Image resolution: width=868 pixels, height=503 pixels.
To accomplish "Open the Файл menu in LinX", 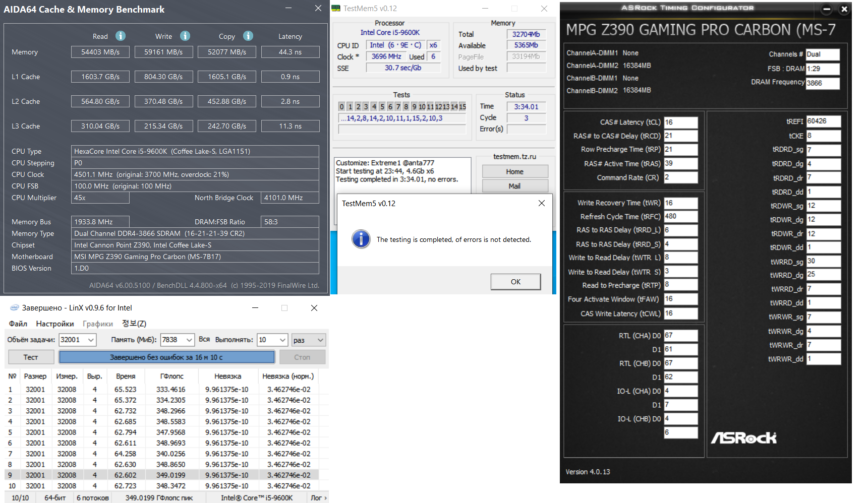I will pyautogui.click(x=18, y=324).
